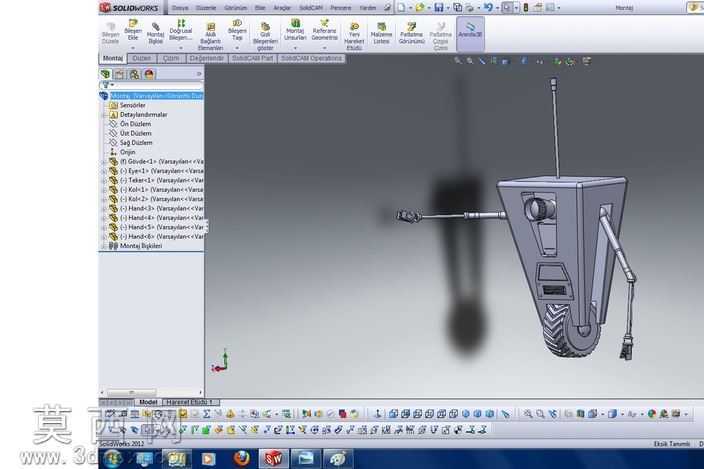Open the Araçlar menu
This screenshot has height=469, width=704.
point(282,8)
